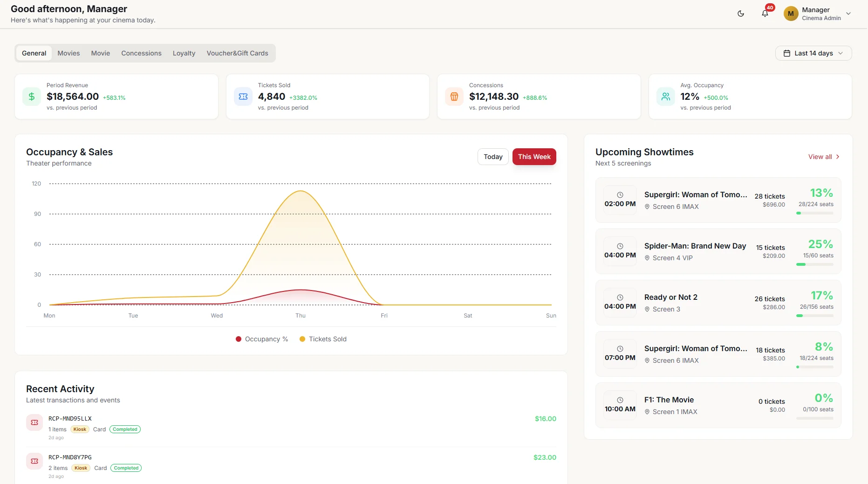Toggle Tickets Sold legend series
The height and width of the screenshot is (484, 868).
pos(323,339)
